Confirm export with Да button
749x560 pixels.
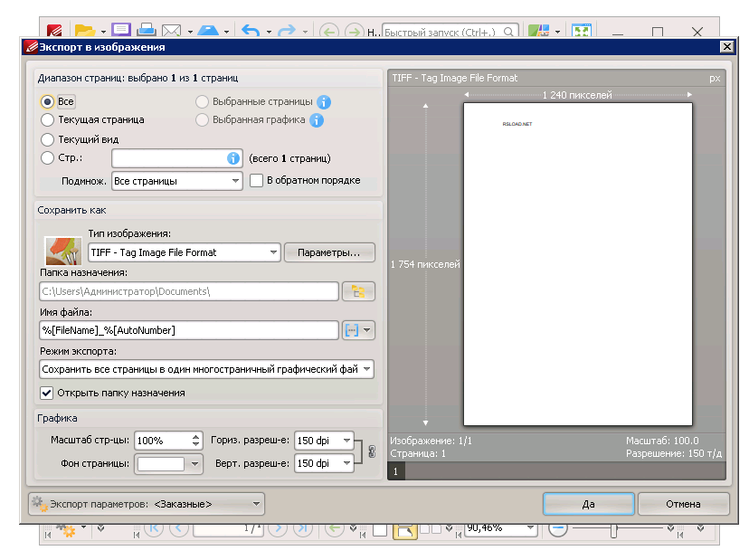[x=589, y=504]
